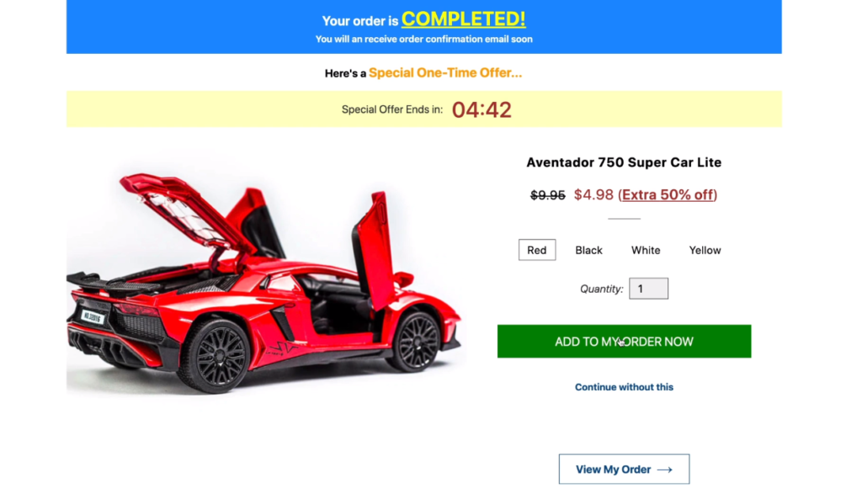Click the Special One-Time Offer text
The width and height of the screenshot is (862, 504).
pyautogui.click(x=445, y=72)
